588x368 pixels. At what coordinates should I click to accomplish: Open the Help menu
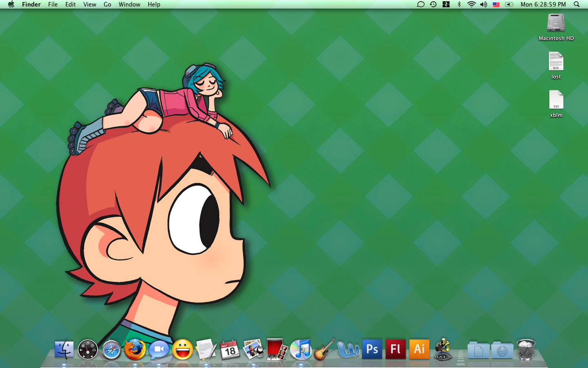coord(154,4)
